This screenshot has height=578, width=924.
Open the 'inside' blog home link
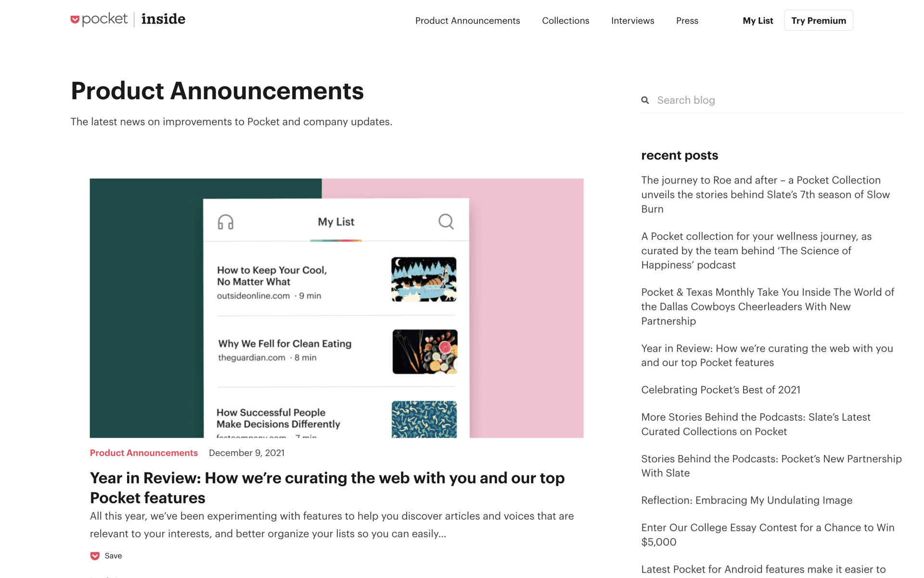click(163, 19)
